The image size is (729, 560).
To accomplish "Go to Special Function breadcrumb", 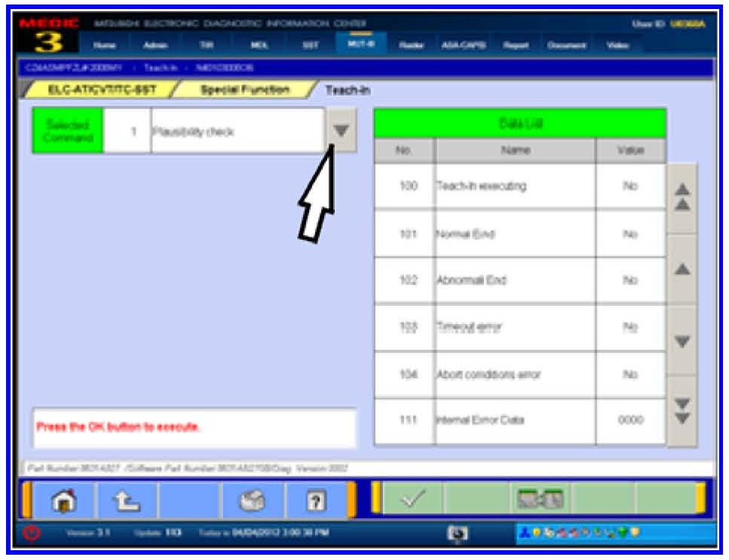I will point(244,90).
